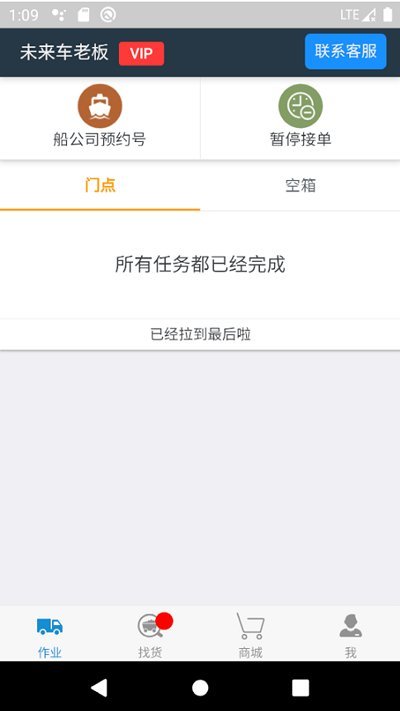Tap the 已经拉到最后啦 footer text
Image resolution: width=400 pixels, height=711 pixels.
pos(200,335)
